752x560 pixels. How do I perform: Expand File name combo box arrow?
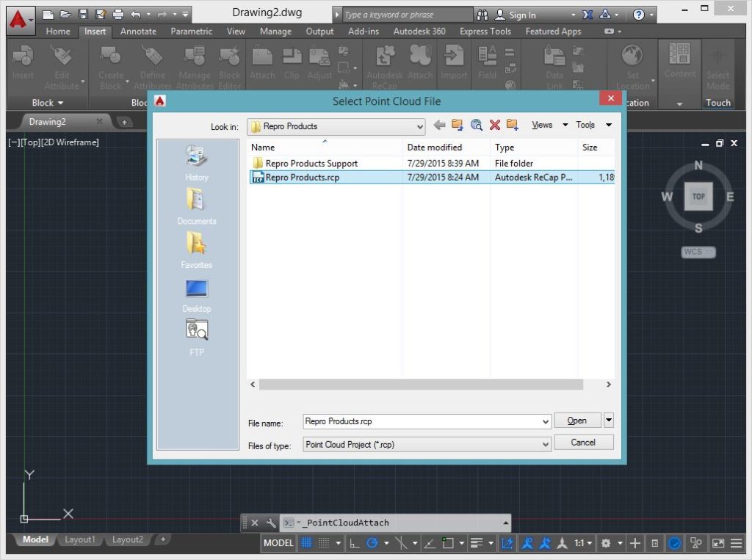[546, 421]
